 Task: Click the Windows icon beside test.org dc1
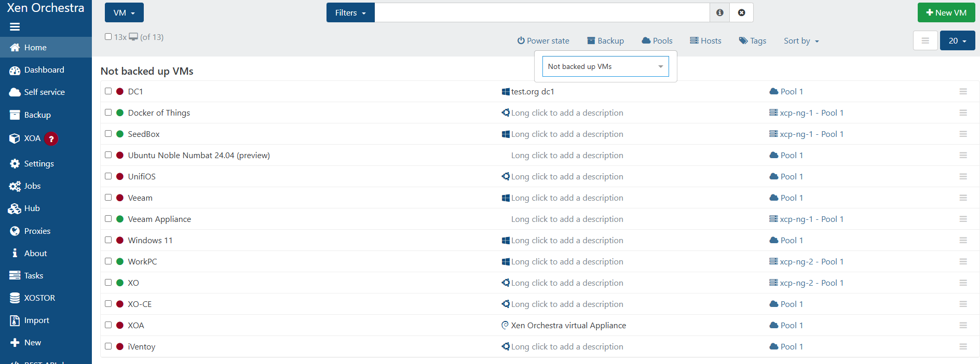coord(506,91)
